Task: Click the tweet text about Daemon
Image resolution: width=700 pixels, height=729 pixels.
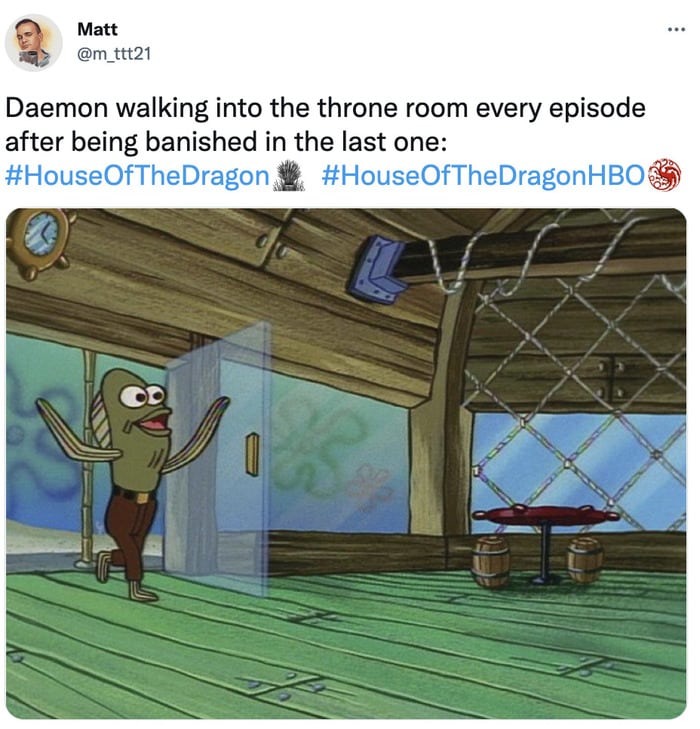Action: (325, 125)
